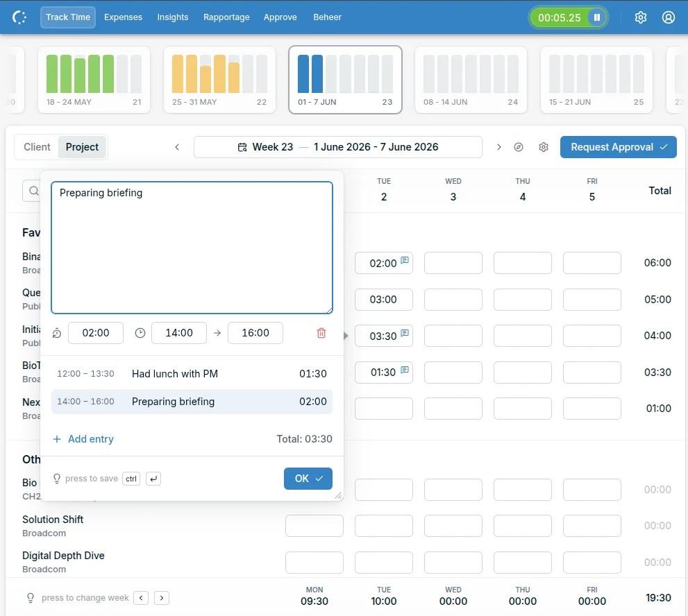Click Digital Depth Dive Friday empty cell
The width and height of the screenshot is (688, 616).
[592, 563]
